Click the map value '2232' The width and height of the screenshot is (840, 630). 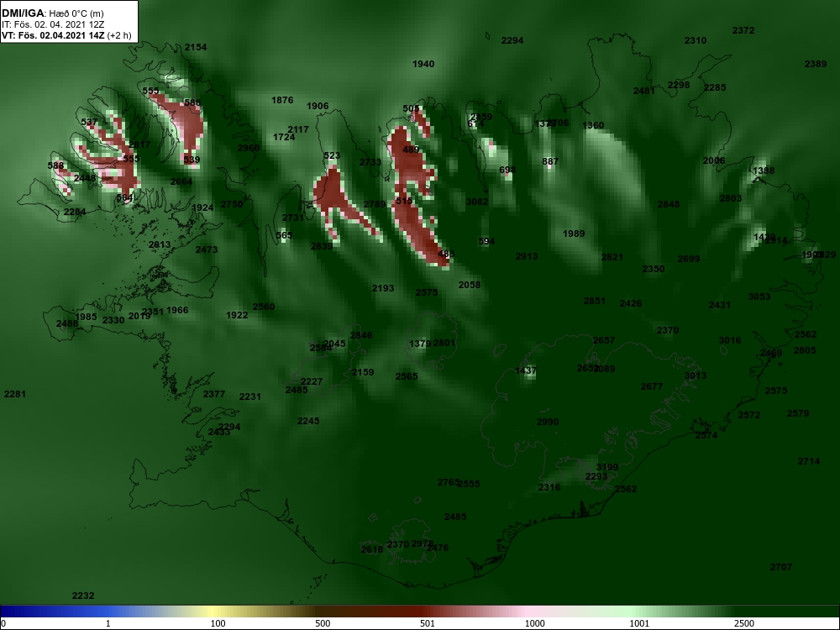[x=83, y=596]
